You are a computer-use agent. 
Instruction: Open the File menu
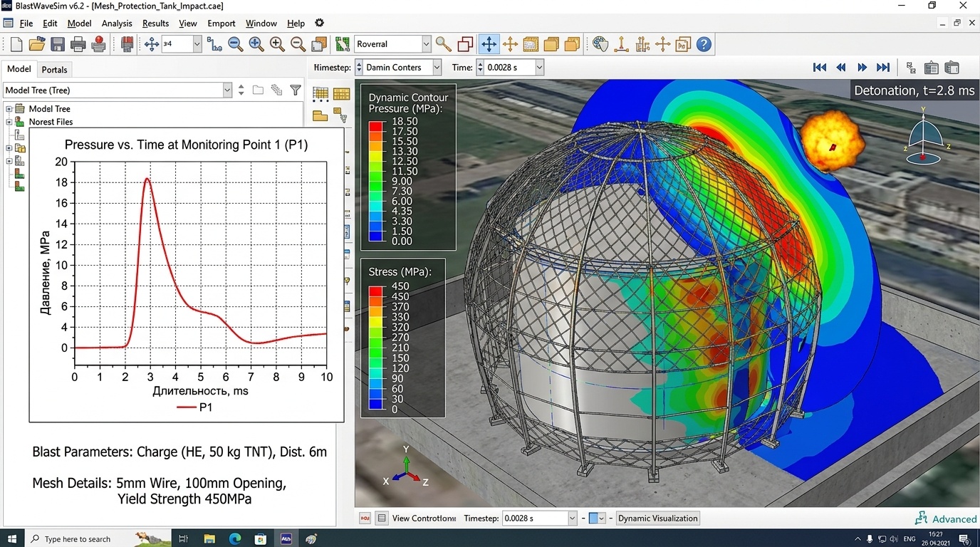point(26,24)
